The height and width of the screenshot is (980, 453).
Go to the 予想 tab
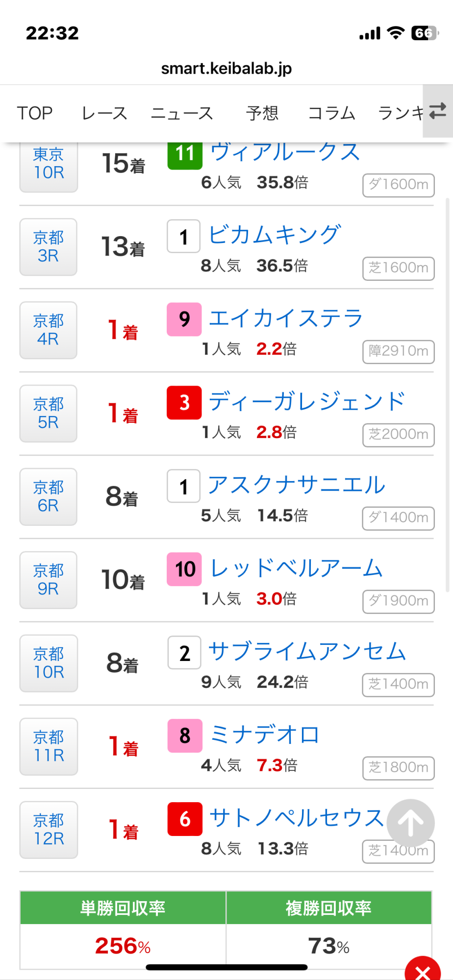click(262, 113)
